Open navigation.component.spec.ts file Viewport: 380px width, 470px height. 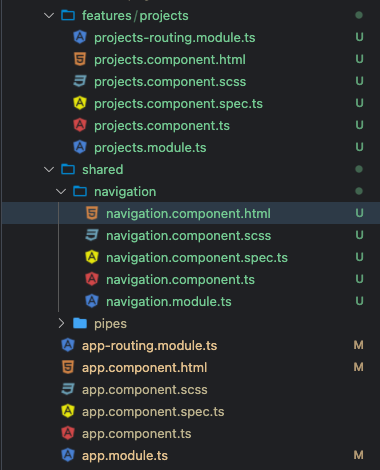click(197, 258)
